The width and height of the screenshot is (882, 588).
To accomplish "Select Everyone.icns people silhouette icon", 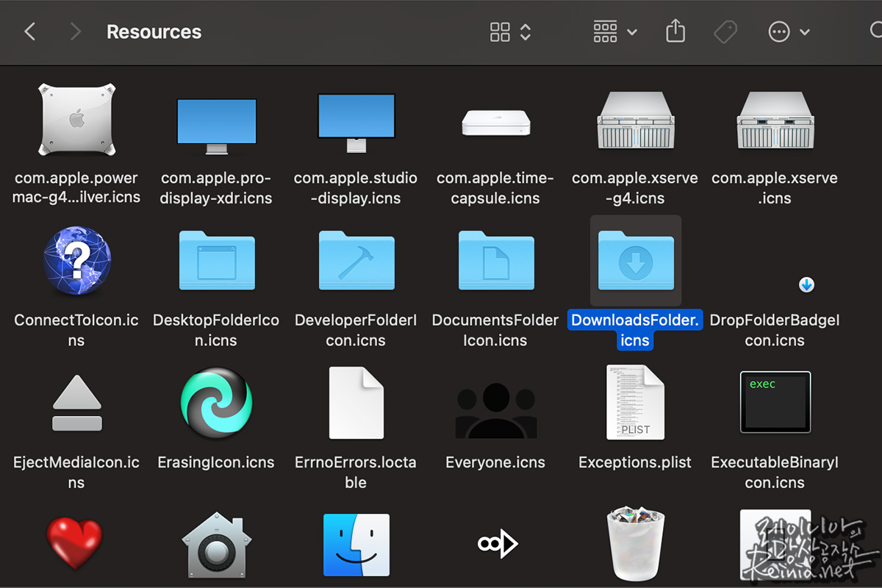I will click(x=496, y=409).
